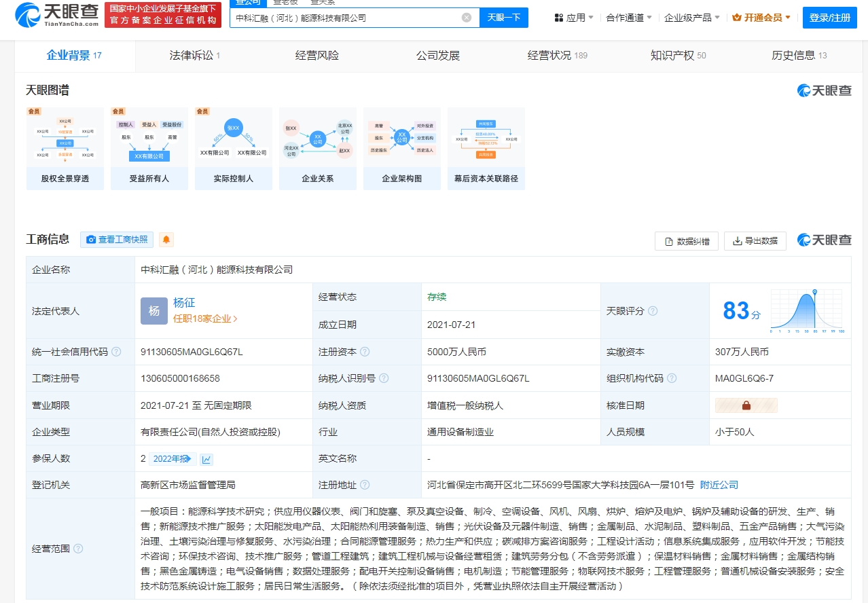
Task: Click the 存续 business status value
Action: click(x=437, y=297)
